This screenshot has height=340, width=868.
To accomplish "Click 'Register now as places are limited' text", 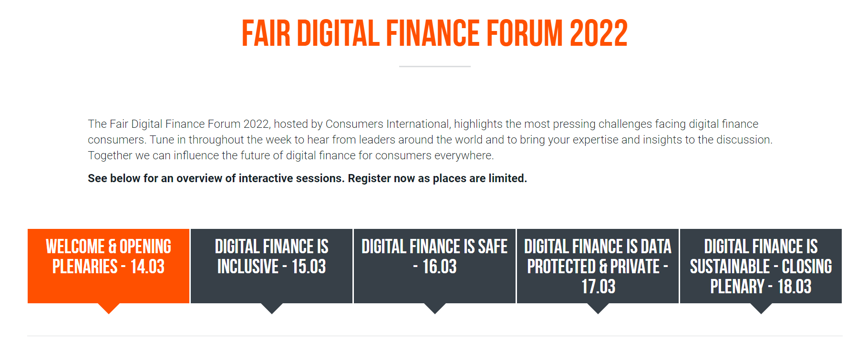I will [x=437, y=178].
